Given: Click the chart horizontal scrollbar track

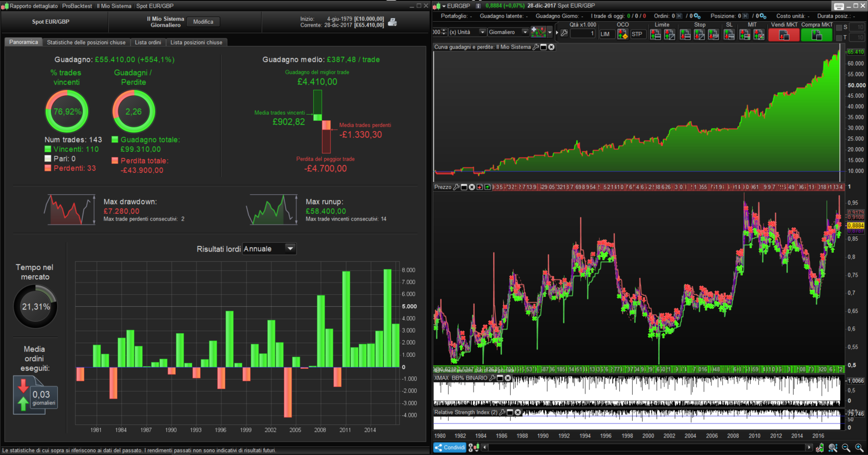Looking at the screenshot, I should [x=647, y=448].
